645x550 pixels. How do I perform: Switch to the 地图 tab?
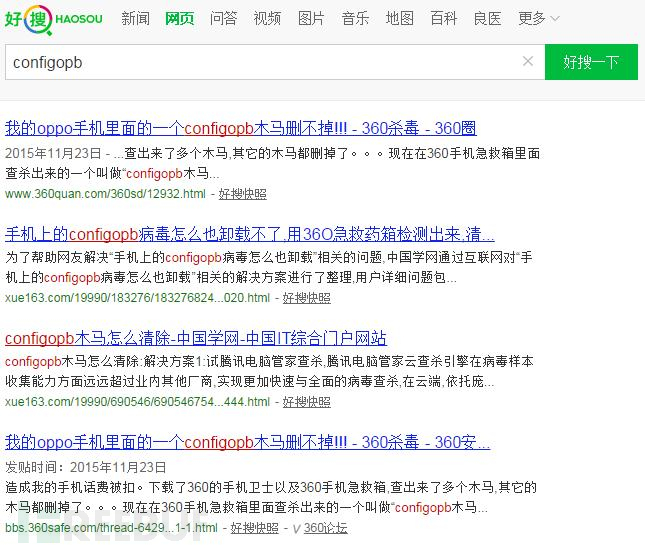point(399,19)
